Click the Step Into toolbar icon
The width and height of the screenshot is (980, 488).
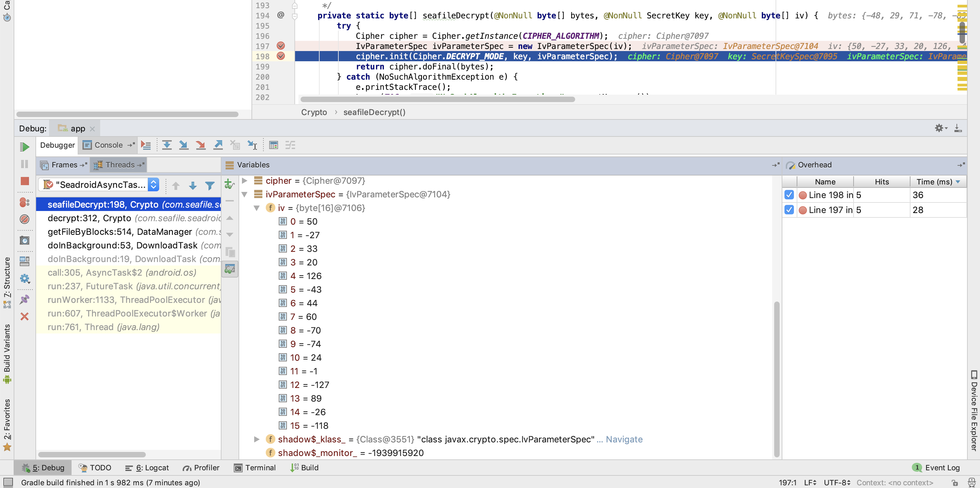(x=184, y=145)
